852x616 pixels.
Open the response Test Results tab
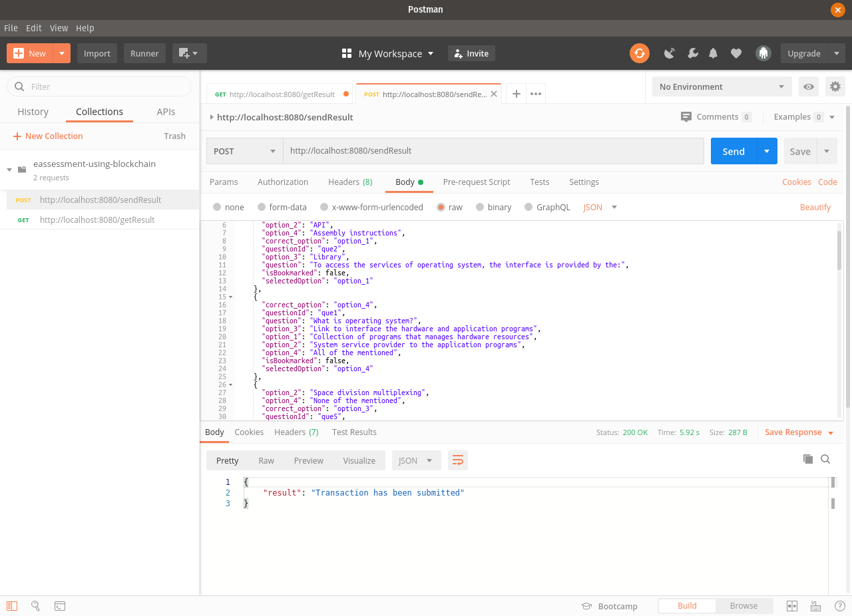tap(354, 432)
